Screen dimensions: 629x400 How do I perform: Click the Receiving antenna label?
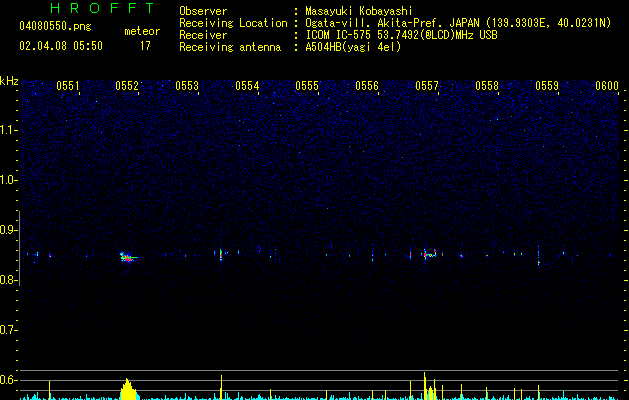(x=230, y=47)
